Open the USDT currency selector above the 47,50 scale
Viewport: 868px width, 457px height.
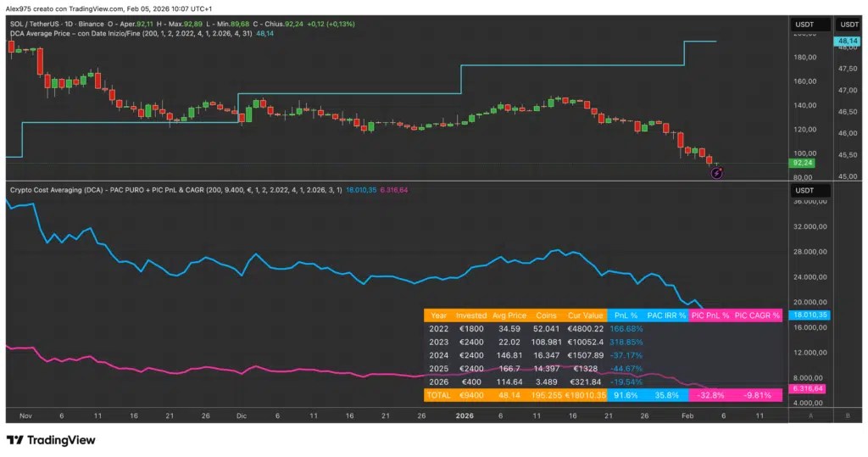coord(849,25)
